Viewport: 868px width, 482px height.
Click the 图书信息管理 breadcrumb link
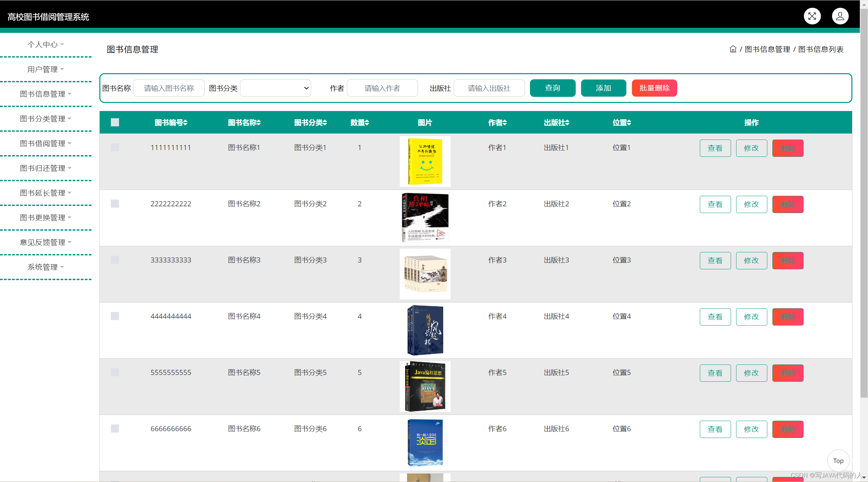(x=767, y=49)
